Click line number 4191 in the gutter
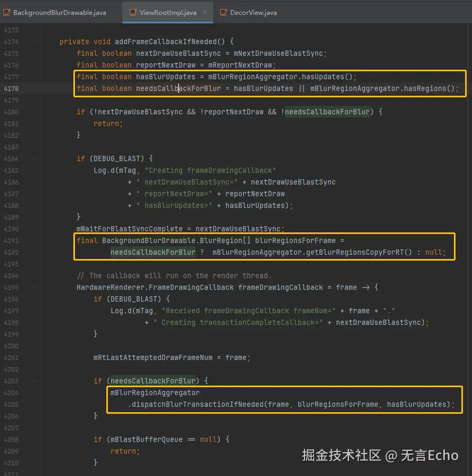The height and width of the screenshot is (476, 472). 11,241
